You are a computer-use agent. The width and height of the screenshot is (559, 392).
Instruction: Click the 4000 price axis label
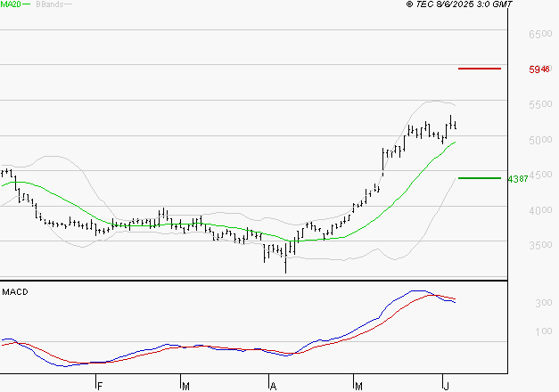(x=540, y=210)
